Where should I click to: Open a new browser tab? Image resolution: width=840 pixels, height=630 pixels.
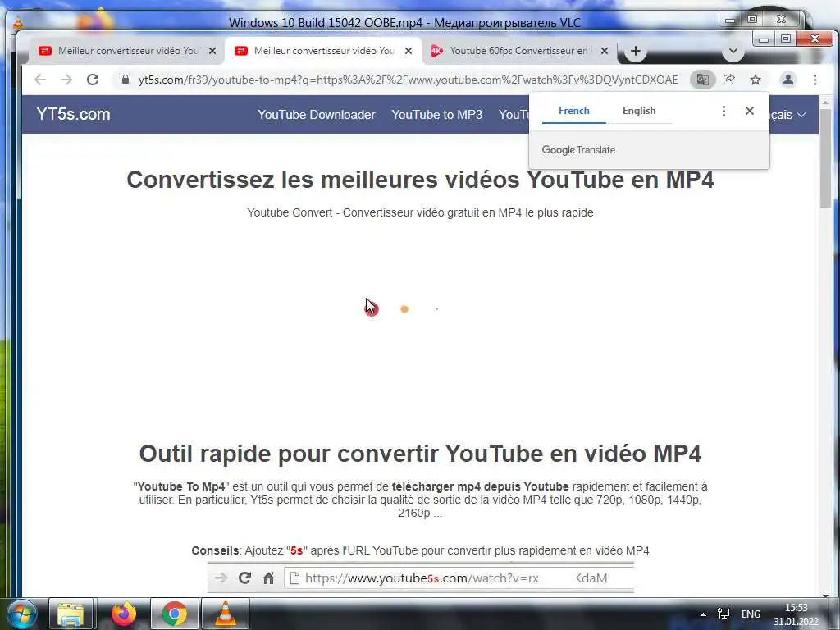point(636,51)
